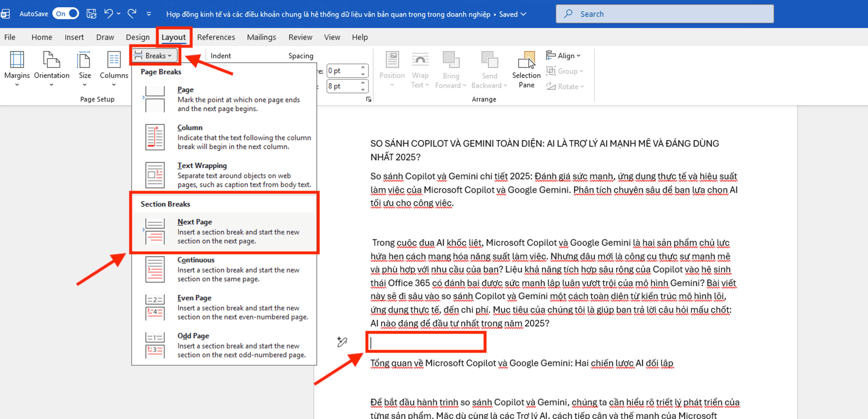This screenshot has width=868, height=419.
Task: Click the Bring Forward icon
Action: [451, 60]
